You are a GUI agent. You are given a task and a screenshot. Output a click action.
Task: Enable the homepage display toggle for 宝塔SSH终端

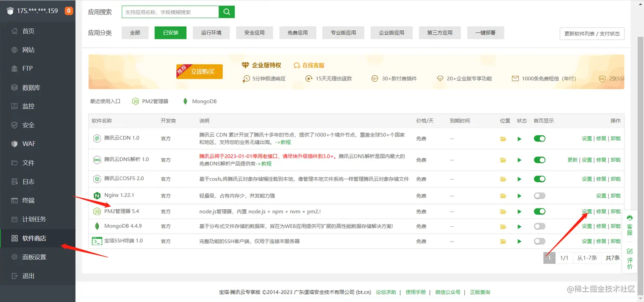pos(539,241)
